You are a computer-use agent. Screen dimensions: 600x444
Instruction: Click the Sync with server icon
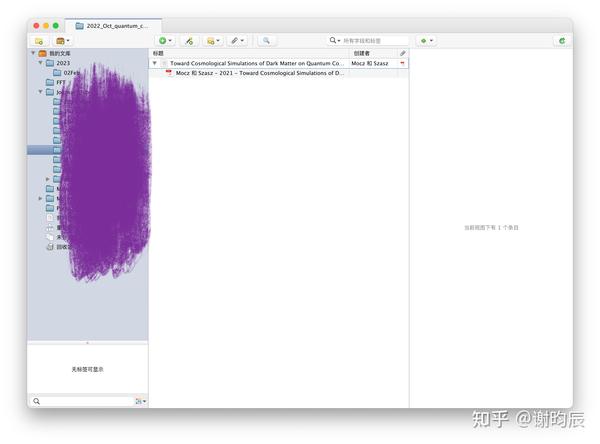pyautogui.click(x=562, y=41)
